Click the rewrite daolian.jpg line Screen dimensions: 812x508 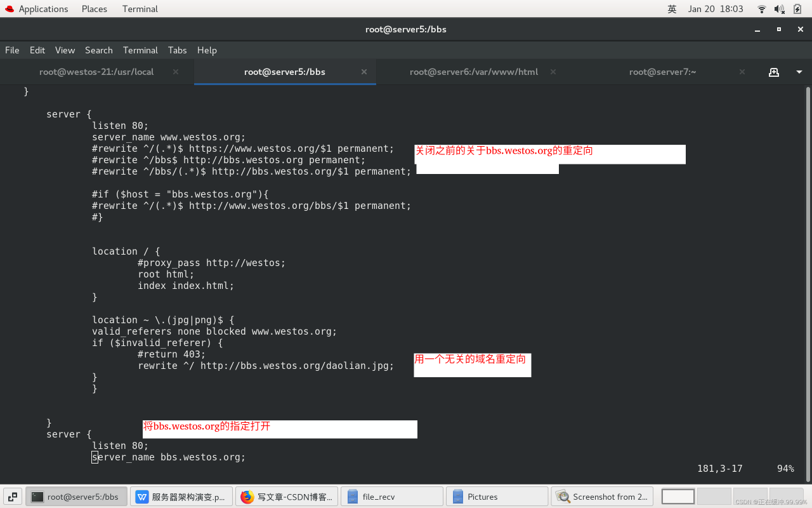click(x=266, y=366)
